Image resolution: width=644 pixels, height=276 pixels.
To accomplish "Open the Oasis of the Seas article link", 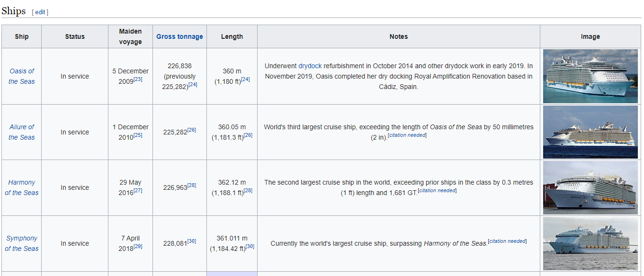I will [x=22, y=76].
